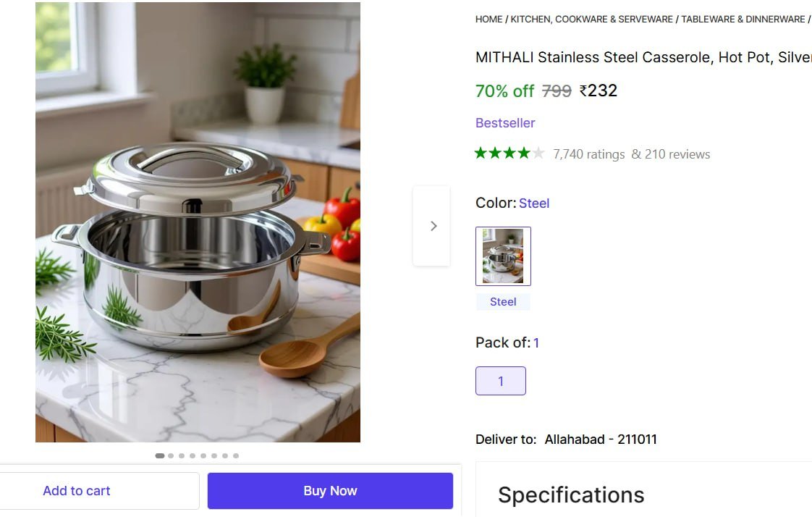Jump to the last carousel dot
The height and width of the screenshot is (517, 812).
pos(236,456)
